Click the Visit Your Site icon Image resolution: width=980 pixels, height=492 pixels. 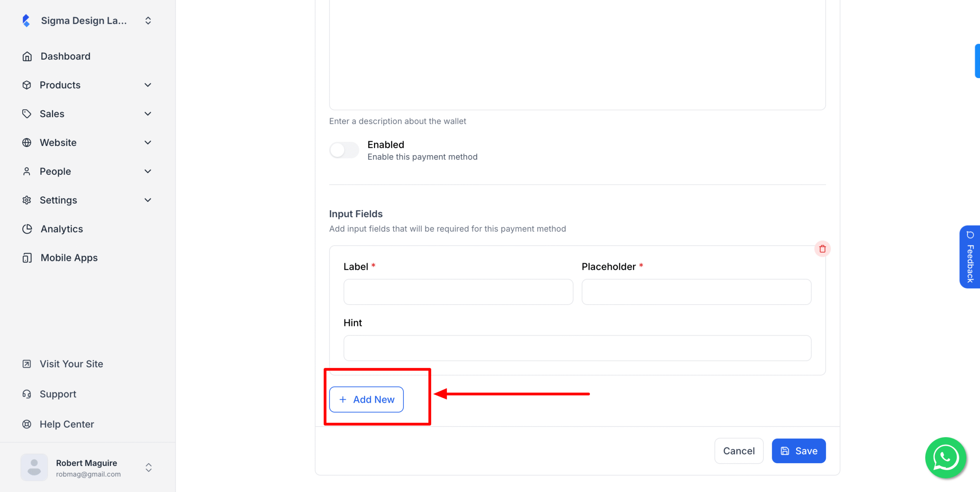(27, 364)
